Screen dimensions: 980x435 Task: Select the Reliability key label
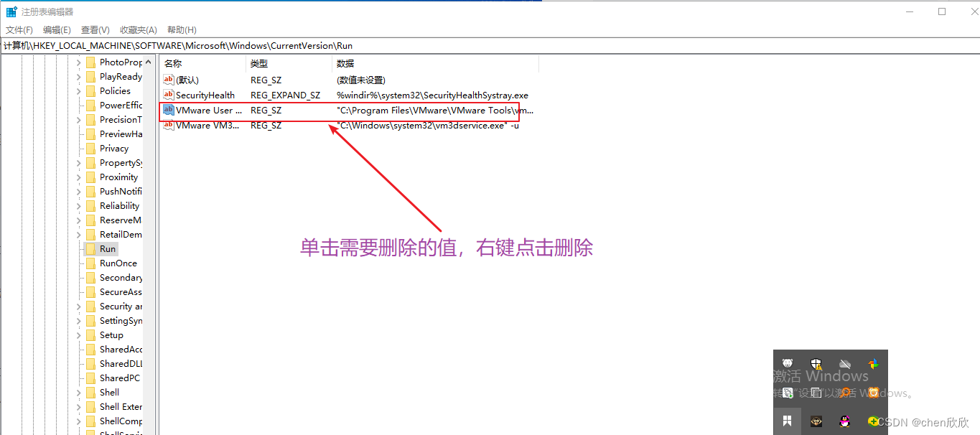(119, 206)
